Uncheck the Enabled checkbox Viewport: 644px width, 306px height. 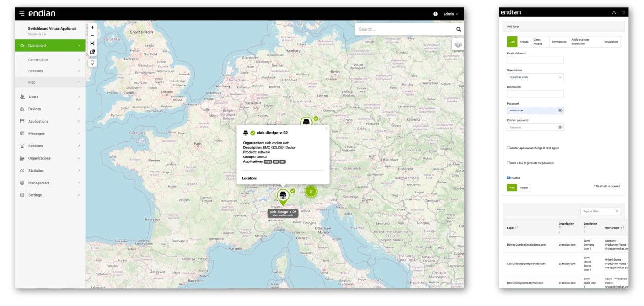pyautogui.click(x=508, y=178)
